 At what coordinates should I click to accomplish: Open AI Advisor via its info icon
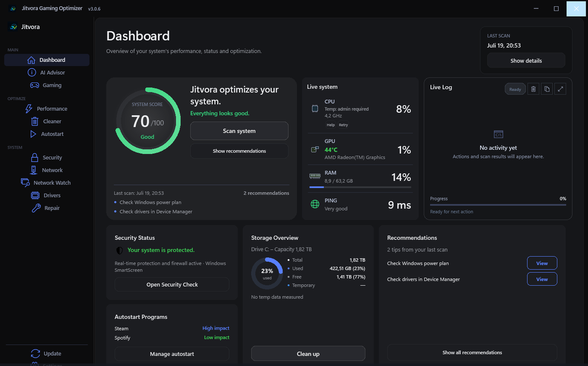coord(32,73)
